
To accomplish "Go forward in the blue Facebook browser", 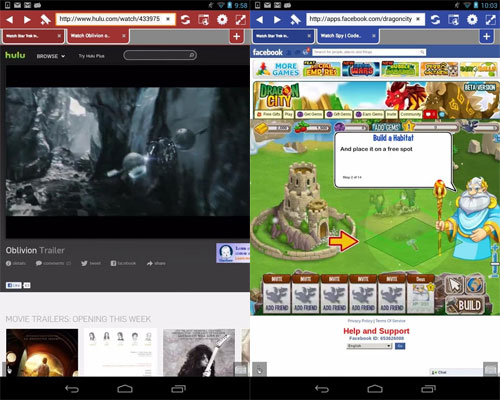I will point(277,20).
